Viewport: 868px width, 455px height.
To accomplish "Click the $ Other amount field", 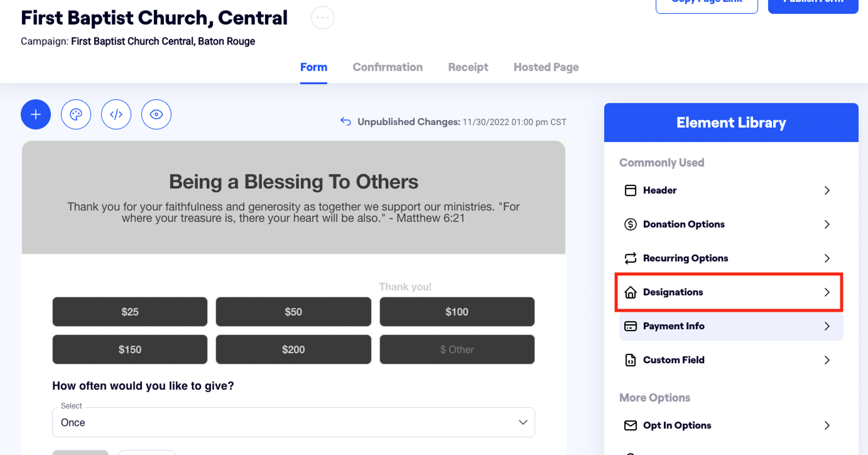I will pos(457,350).
